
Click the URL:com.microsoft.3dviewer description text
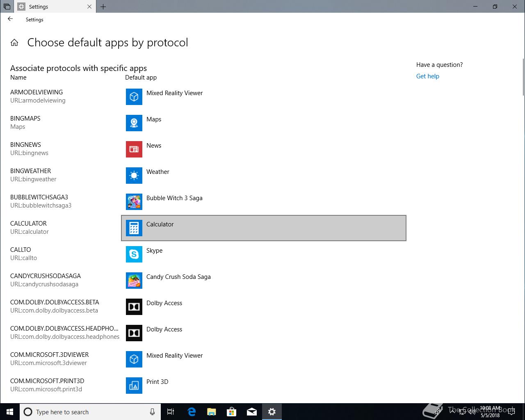pos(48,363)
